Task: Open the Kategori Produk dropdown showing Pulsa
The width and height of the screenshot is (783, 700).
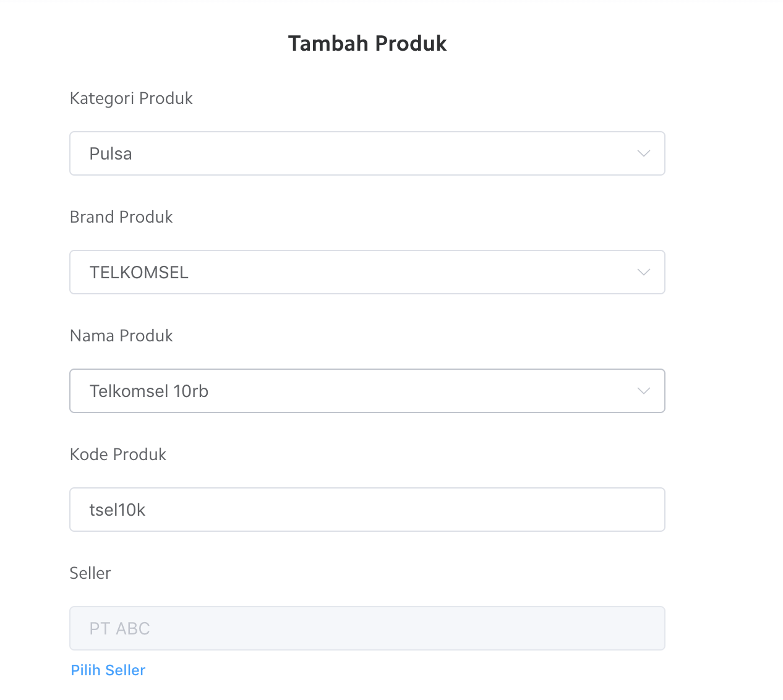Action: click(367, 153)
